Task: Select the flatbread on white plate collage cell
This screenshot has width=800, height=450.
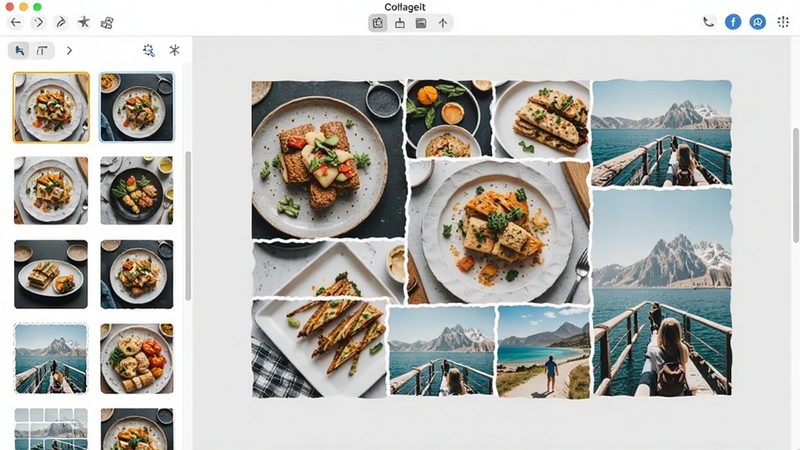Action: coord(542,118)
